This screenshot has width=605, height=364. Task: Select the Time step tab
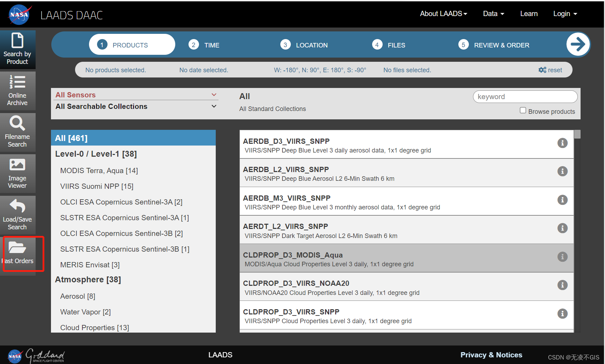tap(204, 45)
